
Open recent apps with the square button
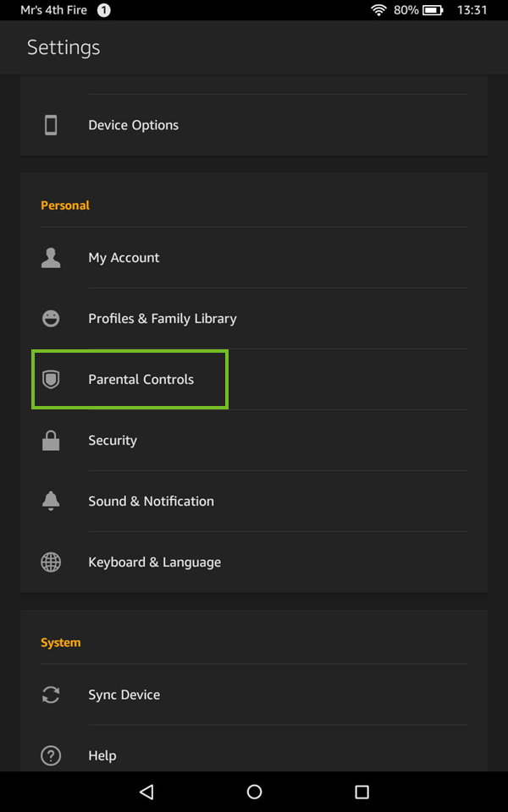(362, 792)
